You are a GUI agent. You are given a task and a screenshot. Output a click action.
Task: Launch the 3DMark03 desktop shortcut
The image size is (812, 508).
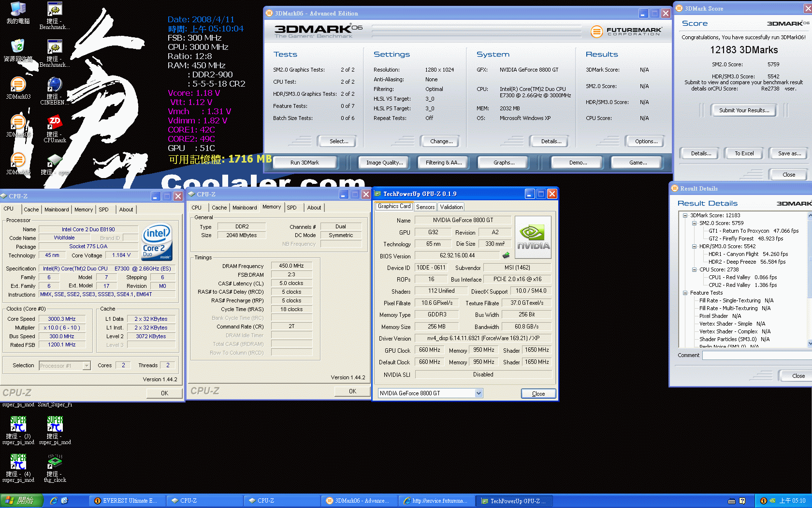[x=18, y=88]
